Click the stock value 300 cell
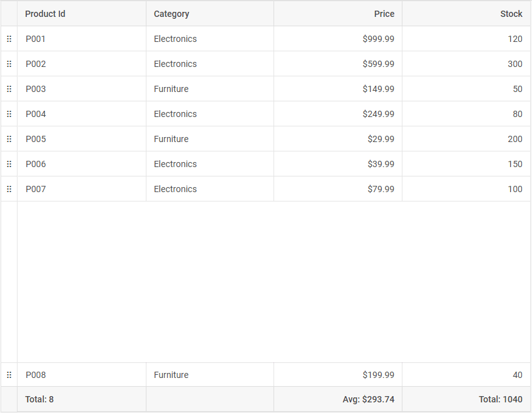This screenshot has width=532, height=413. click(514, 64)
